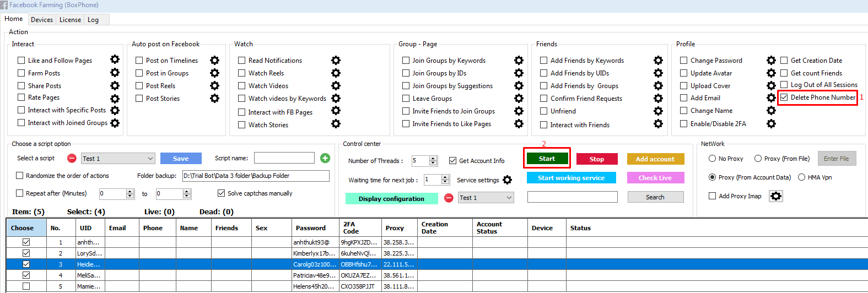This screenshot has width=868, height=293.
Task: Open settings gear for Like and Follow Pages
Action: [x=115, y=60]
